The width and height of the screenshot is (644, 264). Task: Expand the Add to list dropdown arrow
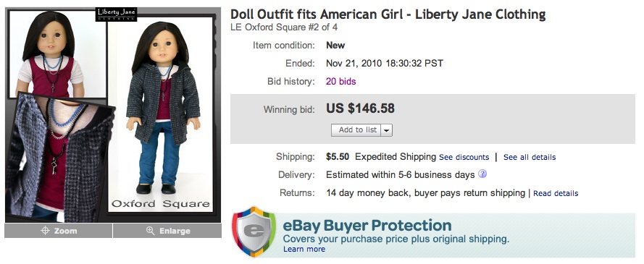387,130
